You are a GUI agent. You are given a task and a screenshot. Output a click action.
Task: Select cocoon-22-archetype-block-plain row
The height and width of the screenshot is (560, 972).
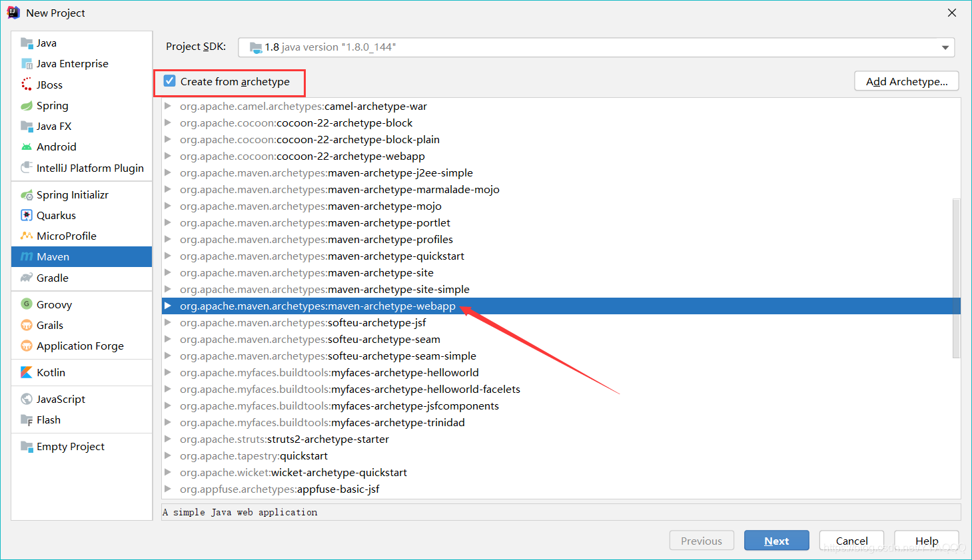coord(561,139)
